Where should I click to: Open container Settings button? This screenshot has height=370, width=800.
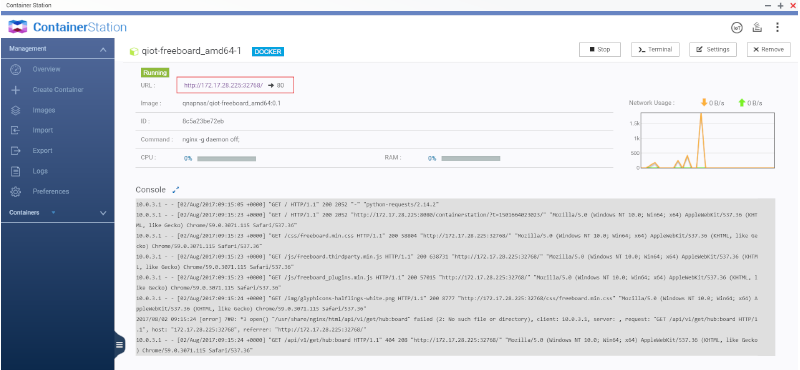point(713,50)
